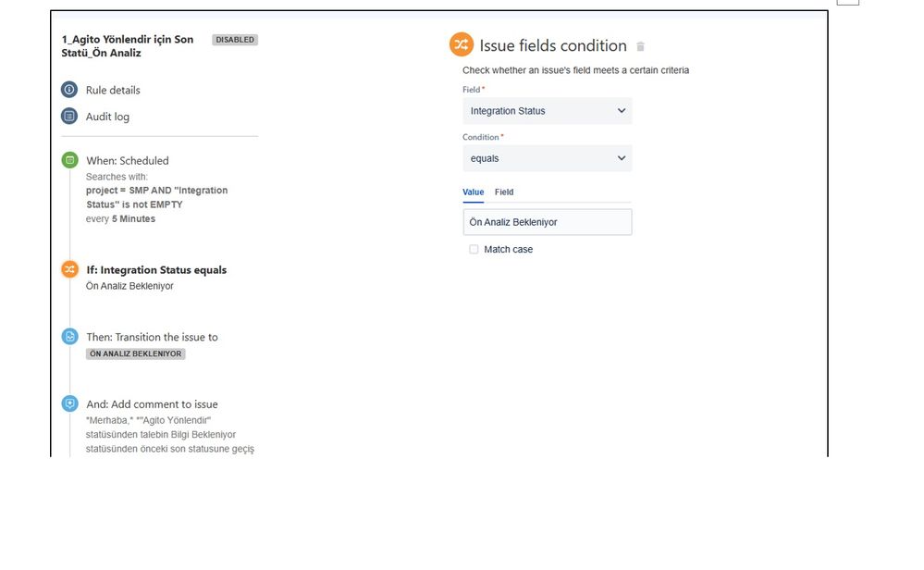Enable the Match case checkbox
The height and width of the screenshot is (570, 924).
(x=474, y=249)
